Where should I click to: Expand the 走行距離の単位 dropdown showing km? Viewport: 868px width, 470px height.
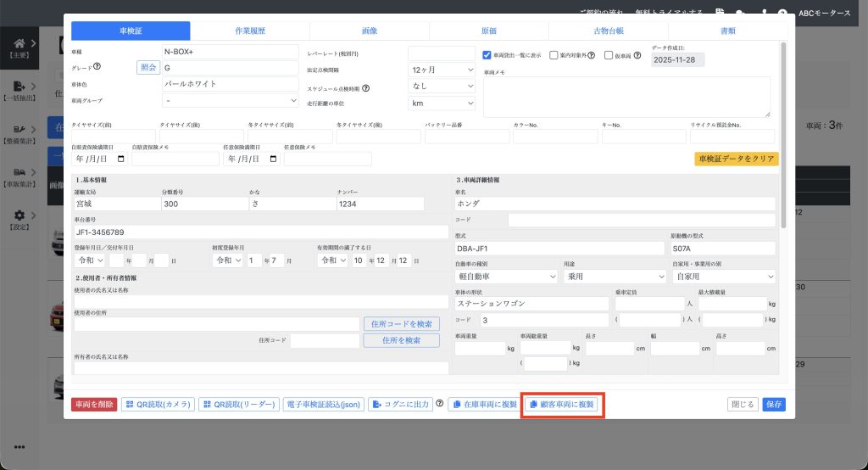(x=442, y=103)
